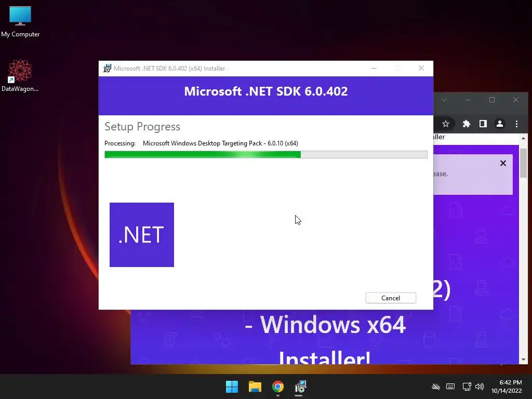Maximize the Chrome window
The width and height of the screenshot is (532, 399).
point(491,100)
